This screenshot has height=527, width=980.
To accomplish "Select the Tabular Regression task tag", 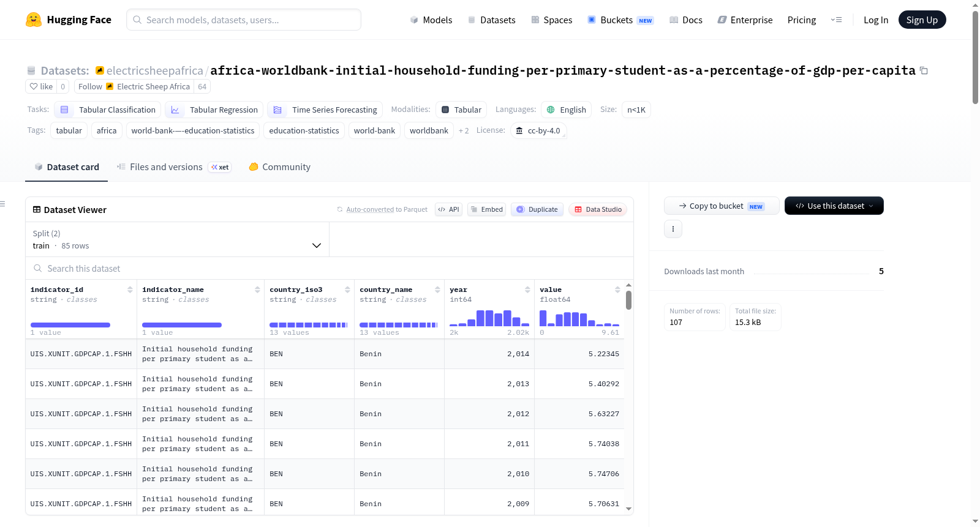I will (214, 110).
